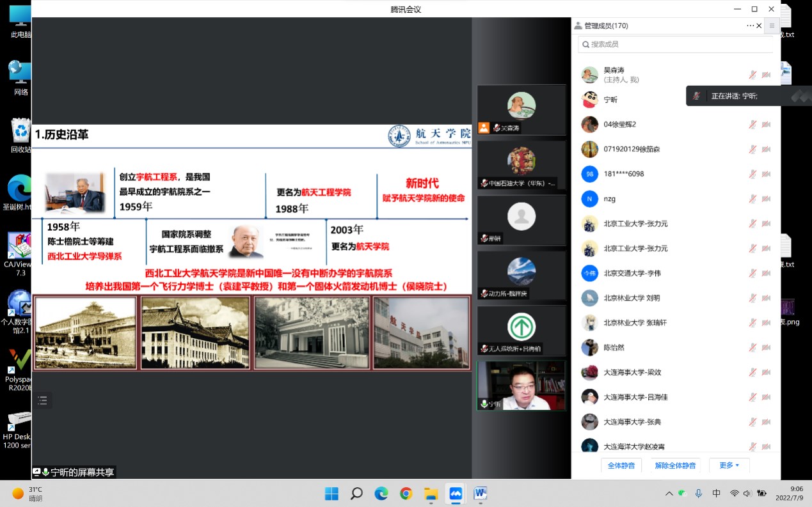812x507 pixels.
Task: Open the hamburger menu beside member panel
Action: [x=772, y=26]
